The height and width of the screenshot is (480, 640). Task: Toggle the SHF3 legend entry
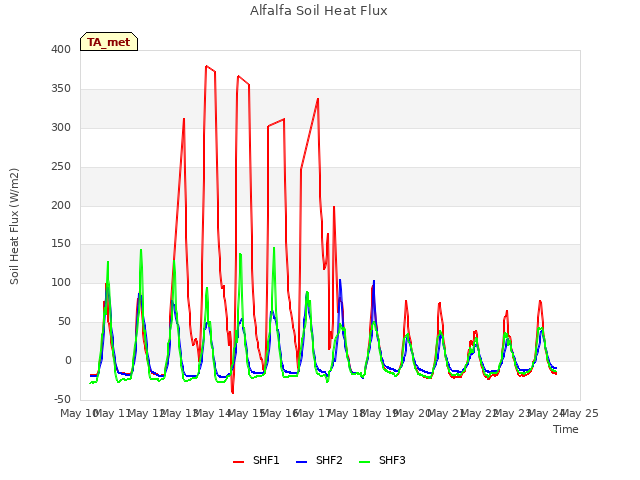point(382,460)
